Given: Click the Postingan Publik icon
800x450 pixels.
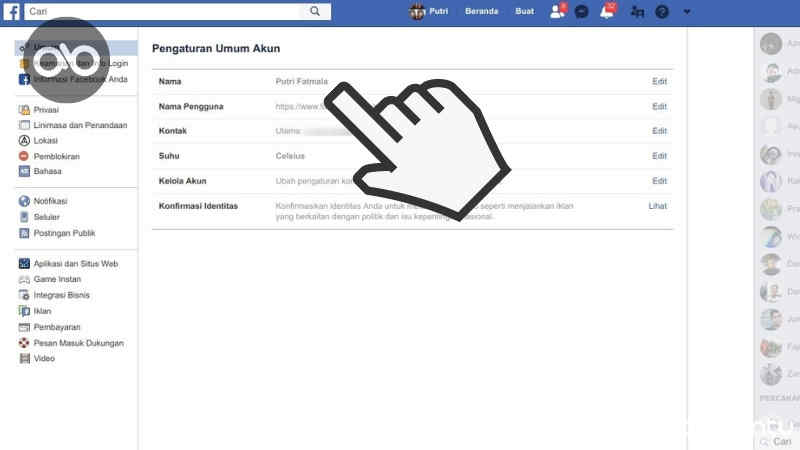Looking at the screenshot, I should (24, 233).
